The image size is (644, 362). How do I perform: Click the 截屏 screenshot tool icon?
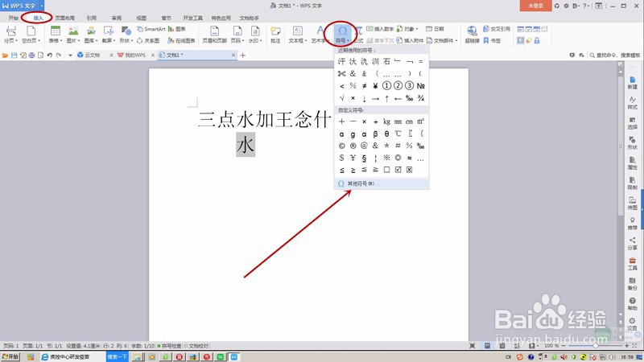pos(109,31)
